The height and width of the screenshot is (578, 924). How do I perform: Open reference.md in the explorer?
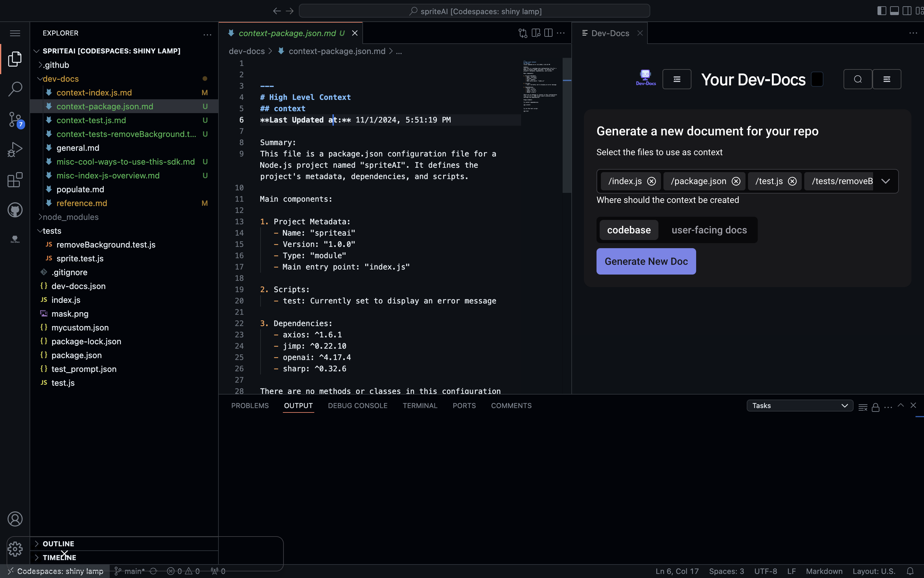point(81,203)
